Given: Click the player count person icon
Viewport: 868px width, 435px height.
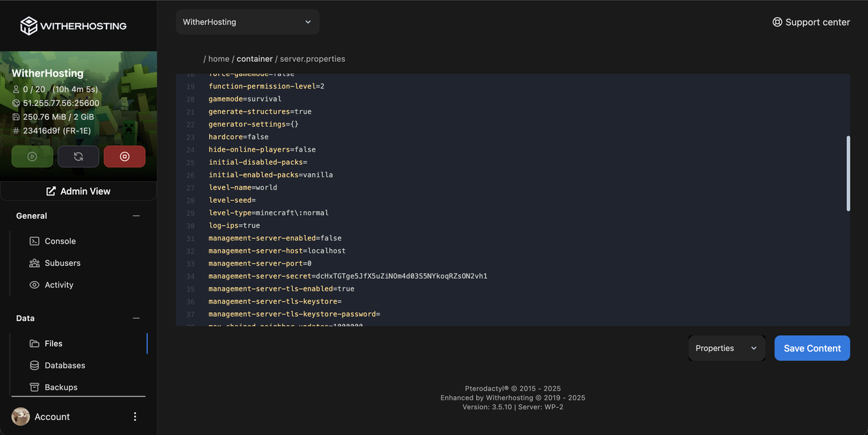Looking at the screenshot, I should point(16,90).
